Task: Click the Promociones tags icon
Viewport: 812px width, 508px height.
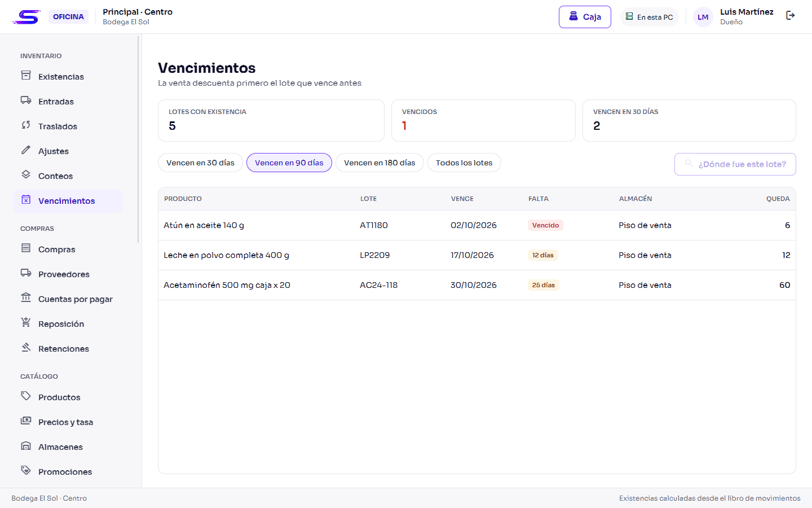Action: click(x=26, y=471)
